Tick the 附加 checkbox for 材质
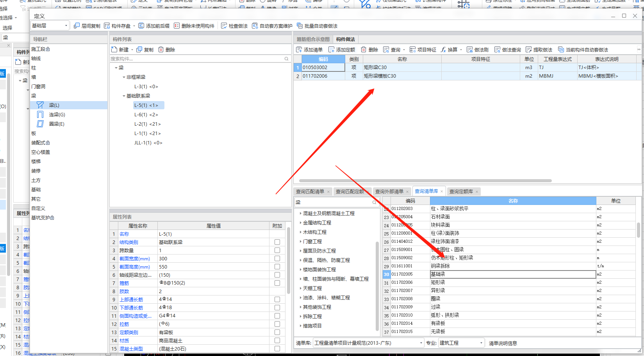This screenshot has height=356, width=644. (277, 340)
